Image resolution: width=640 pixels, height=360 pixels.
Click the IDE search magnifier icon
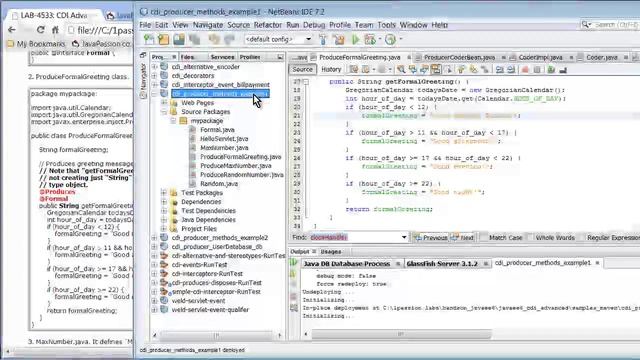[586, 25]
